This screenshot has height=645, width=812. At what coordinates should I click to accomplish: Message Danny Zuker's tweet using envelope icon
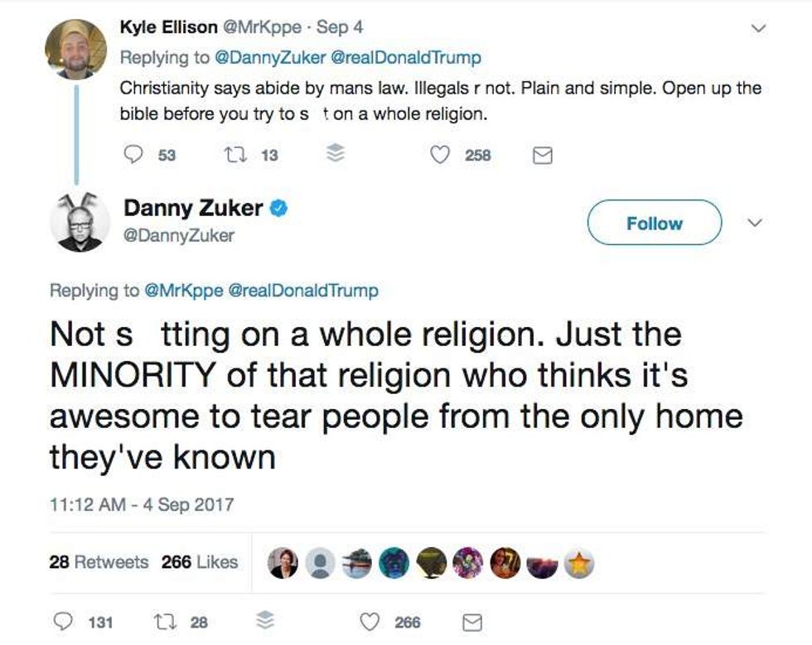[x=472, y=623]
